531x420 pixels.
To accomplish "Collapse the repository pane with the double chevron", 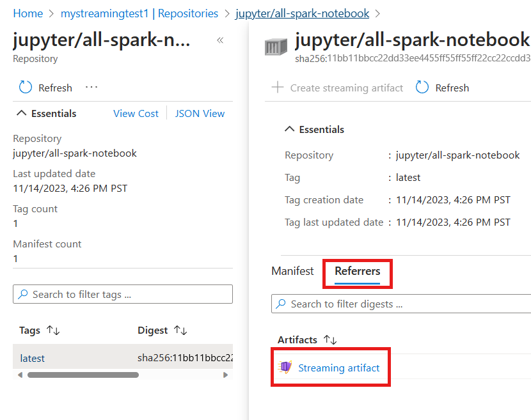I will tap(220, 40).
